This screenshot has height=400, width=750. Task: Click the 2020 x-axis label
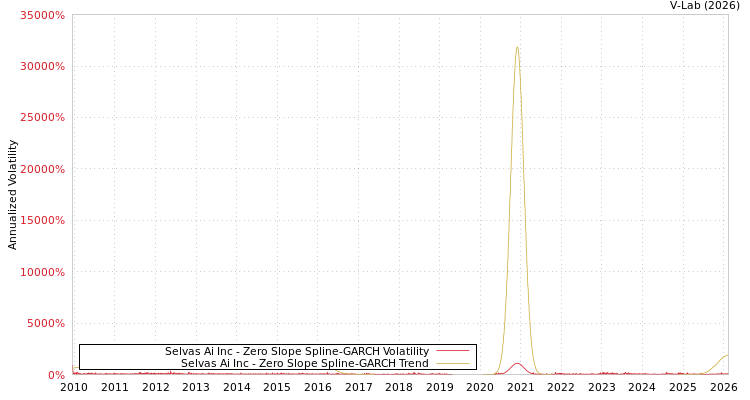click(480, 388)
